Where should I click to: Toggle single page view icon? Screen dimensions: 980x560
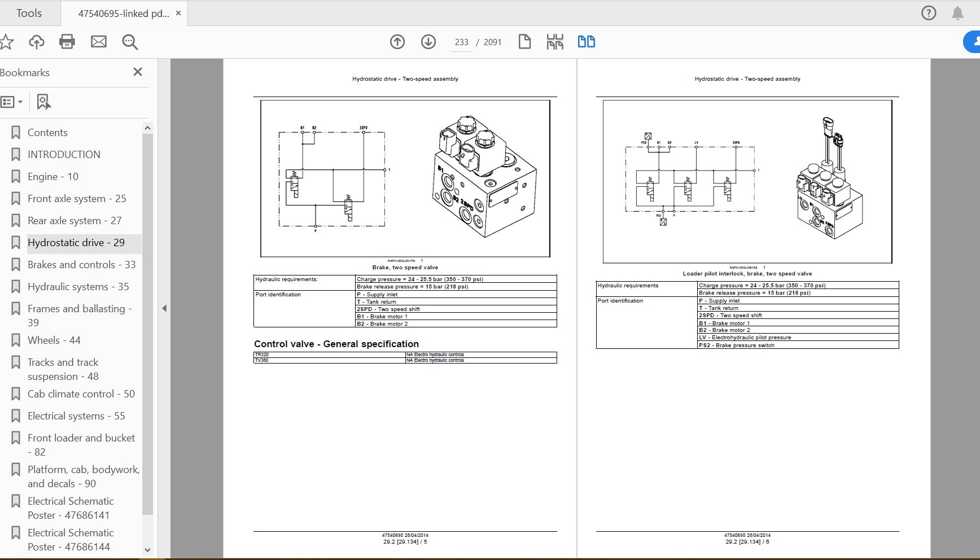click(x=524, y=42)
